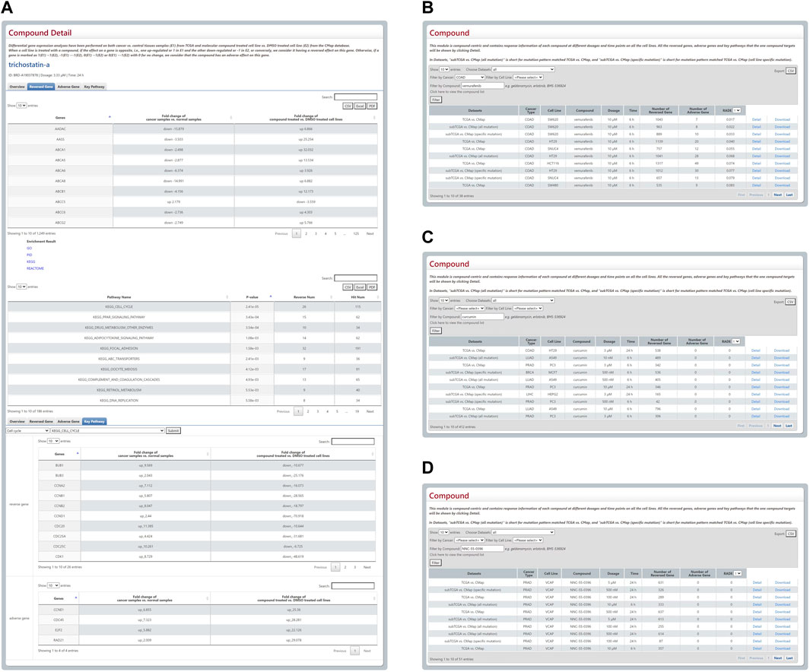Open Filter by Cell Line dropdown in panel B
Image resolution: width=810 pixels, height=672 pixels.
tap(528, 78)
